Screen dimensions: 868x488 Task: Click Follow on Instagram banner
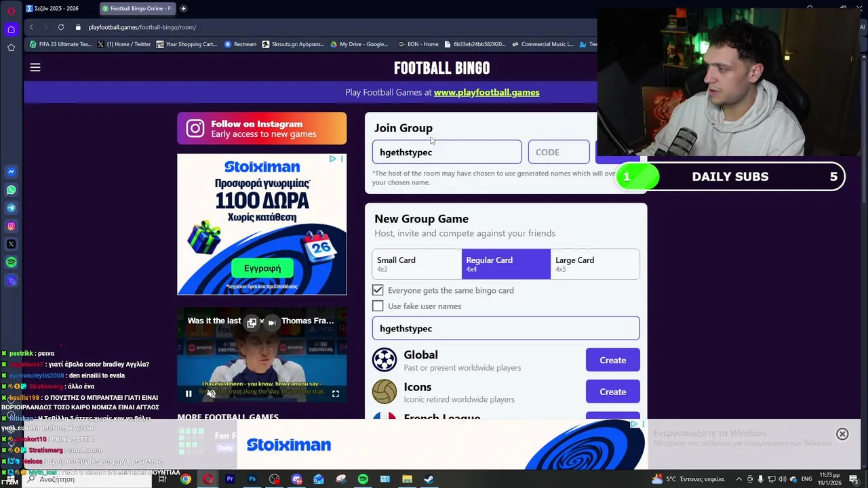coord(262,129)
